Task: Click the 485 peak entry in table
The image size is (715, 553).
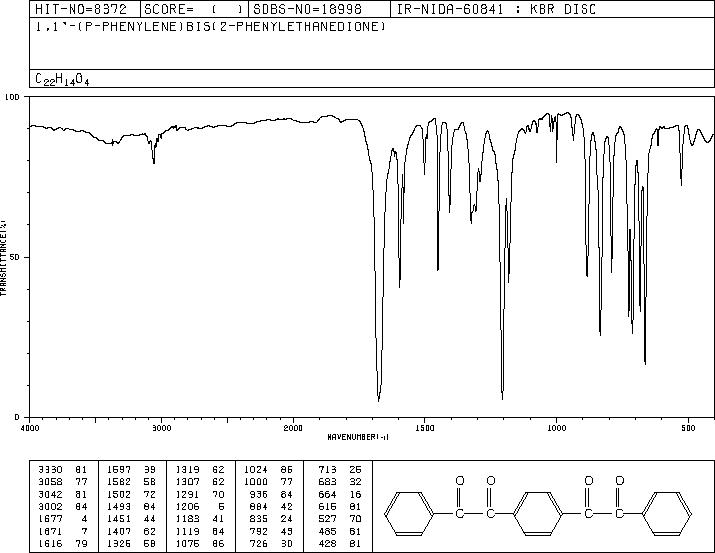Action: tap(340, 532)
